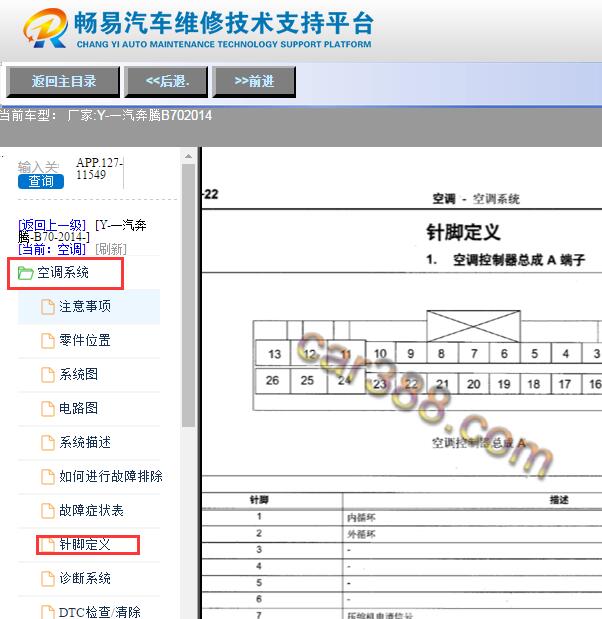Click pin 13 in the connector diagram
Image resolution: width=602 pixels, height=619 pixels.
[x=274, y=354]
